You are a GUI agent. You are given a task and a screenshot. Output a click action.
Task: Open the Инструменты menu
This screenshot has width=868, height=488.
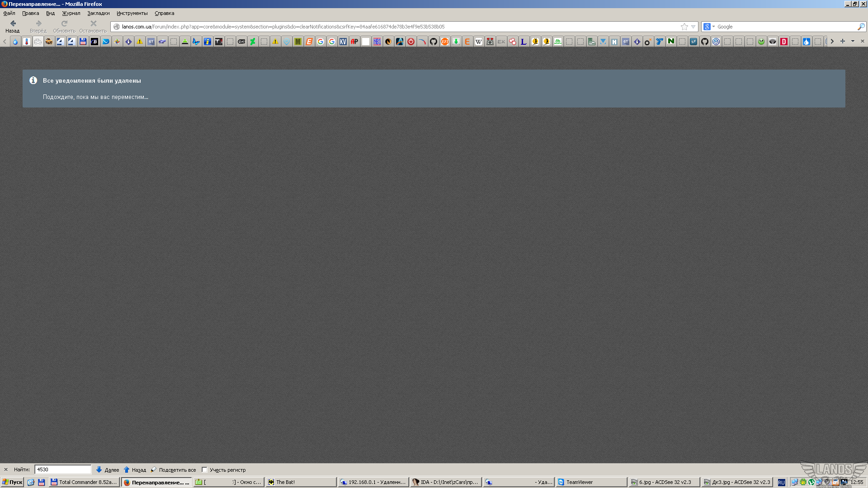click(x=132, y=13)
